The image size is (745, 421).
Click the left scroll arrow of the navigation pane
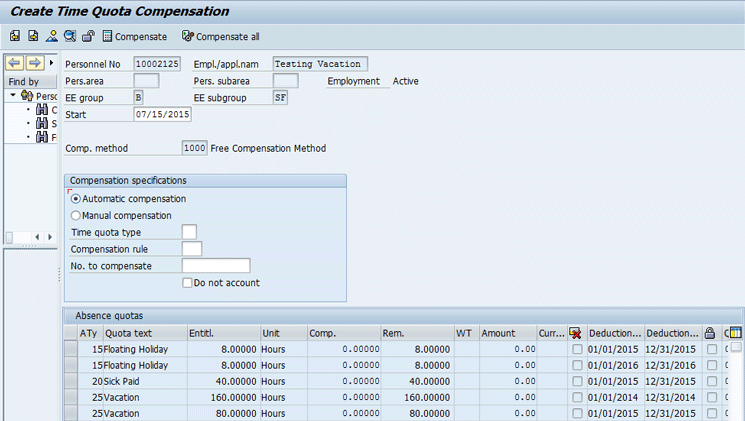tap(37, 237)
